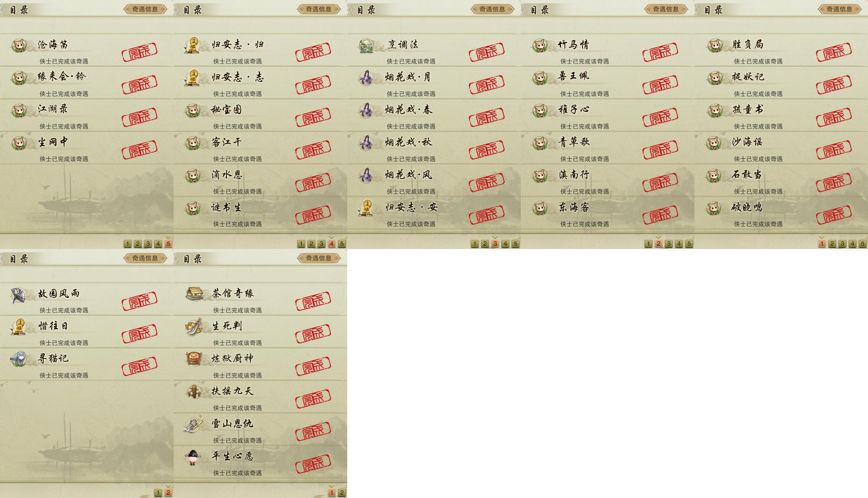Screen dimensions: 868x498
Task: Jump to page 5 below 破晓鸣 list
Action: click(862, 244)
